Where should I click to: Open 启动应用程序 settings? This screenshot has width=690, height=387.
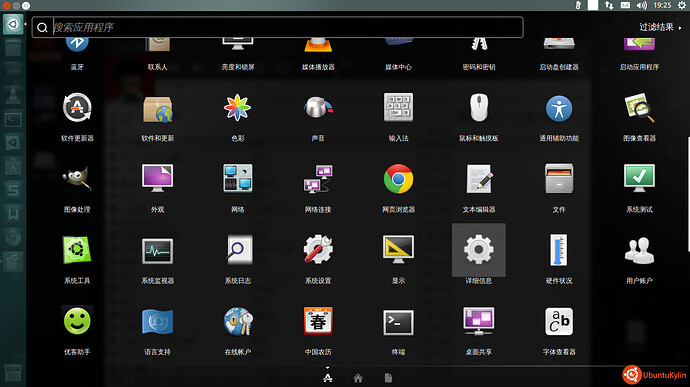coord(639,45)
